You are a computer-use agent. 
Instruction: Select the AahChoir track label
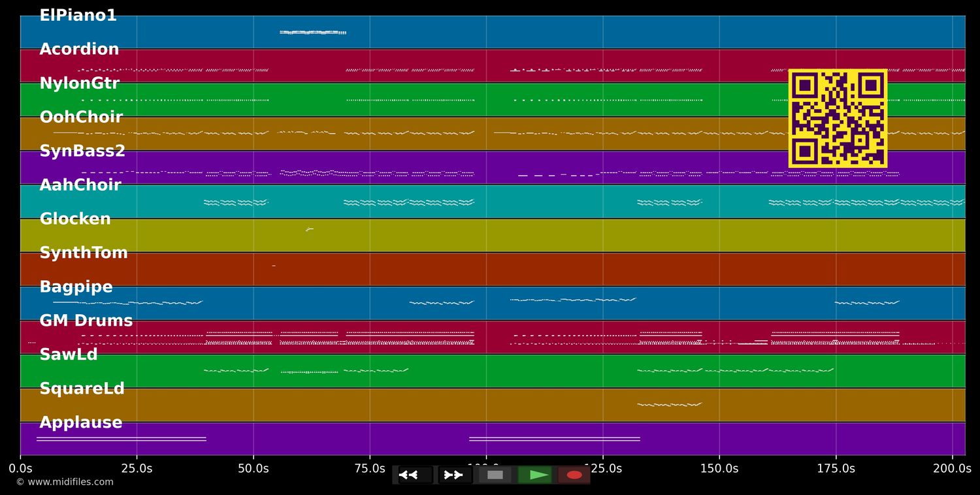tap(80, 185)
